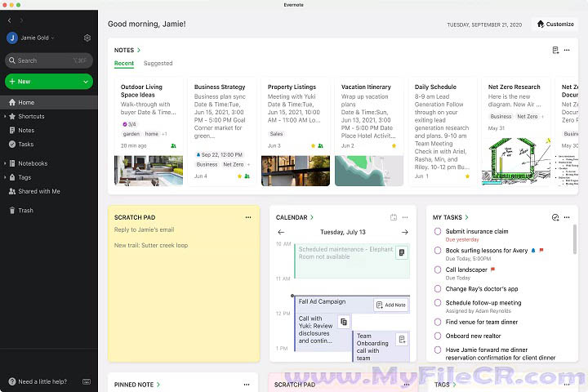Open the Business Strategy note card
The height and width of the screenshot is (392, 588).
click(222, 131)
